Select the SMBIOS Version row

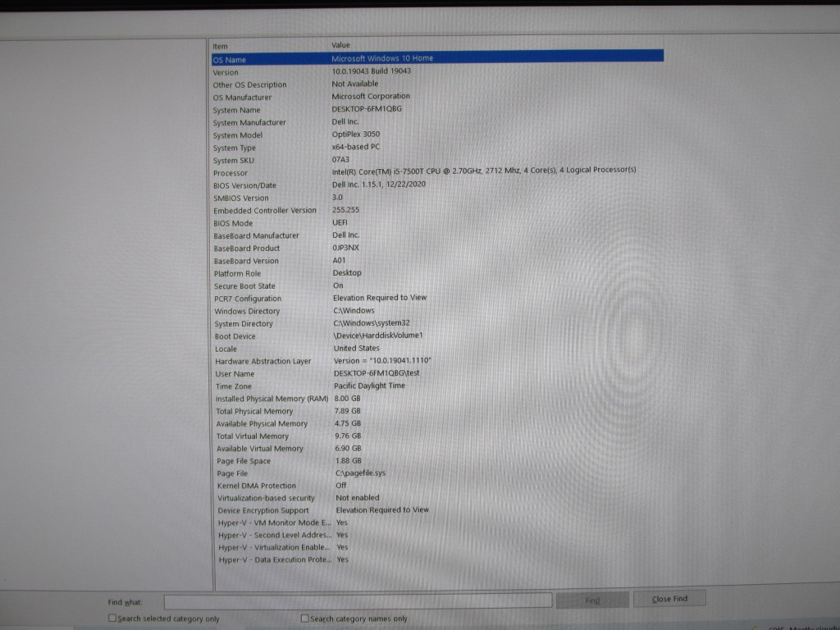pos(437,198)
